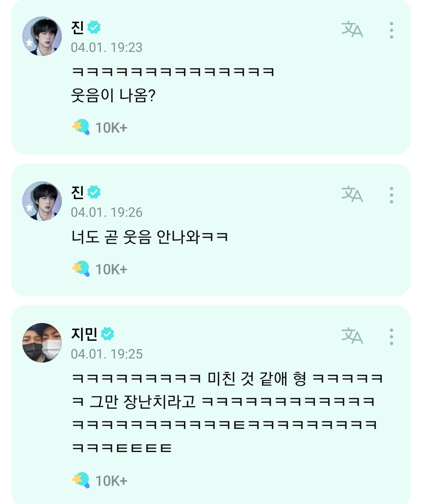Tap the verified badge on the 19:23 post
Screen dimensions: 422x504
[94, 27]
